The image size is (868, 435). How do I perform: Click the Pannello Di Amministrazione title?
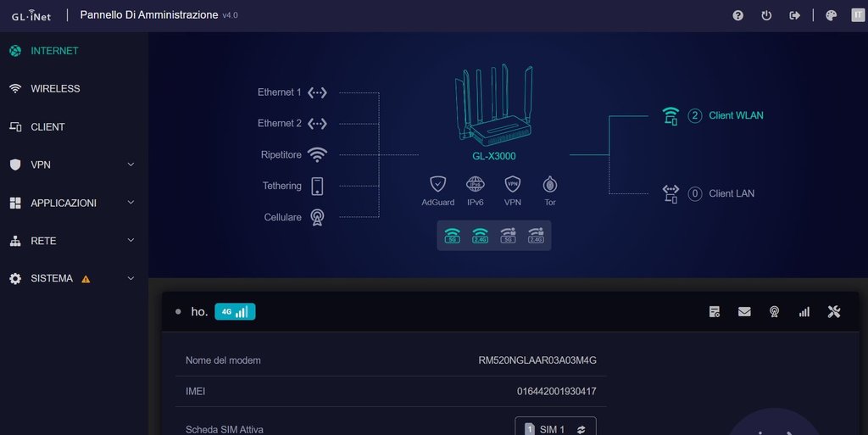tap(149, 15)
